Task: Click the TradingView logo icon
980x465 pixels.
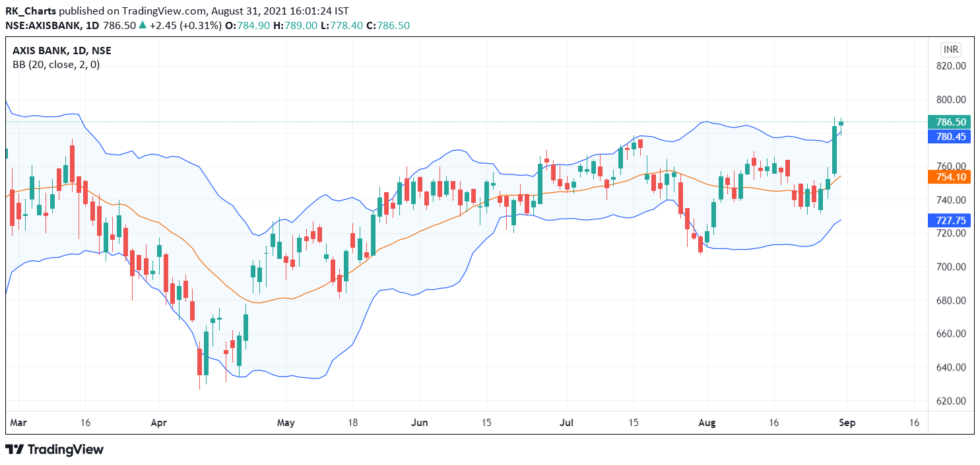Action: pos(15,450)
